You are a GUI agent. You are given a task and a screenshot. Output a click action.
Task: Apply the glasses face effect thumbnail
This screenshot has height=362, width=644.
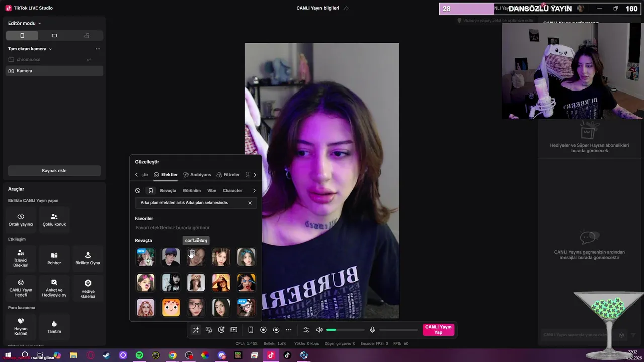[x=196, y=307]
